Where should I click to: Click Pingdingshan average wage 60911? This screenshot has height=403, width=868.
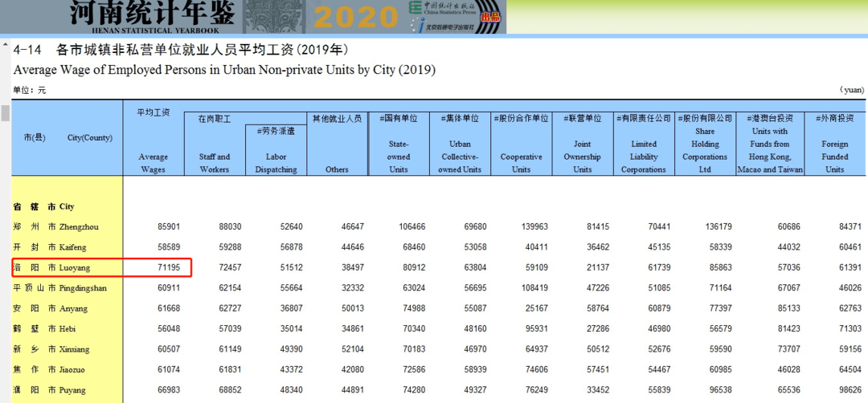[169, 288]
